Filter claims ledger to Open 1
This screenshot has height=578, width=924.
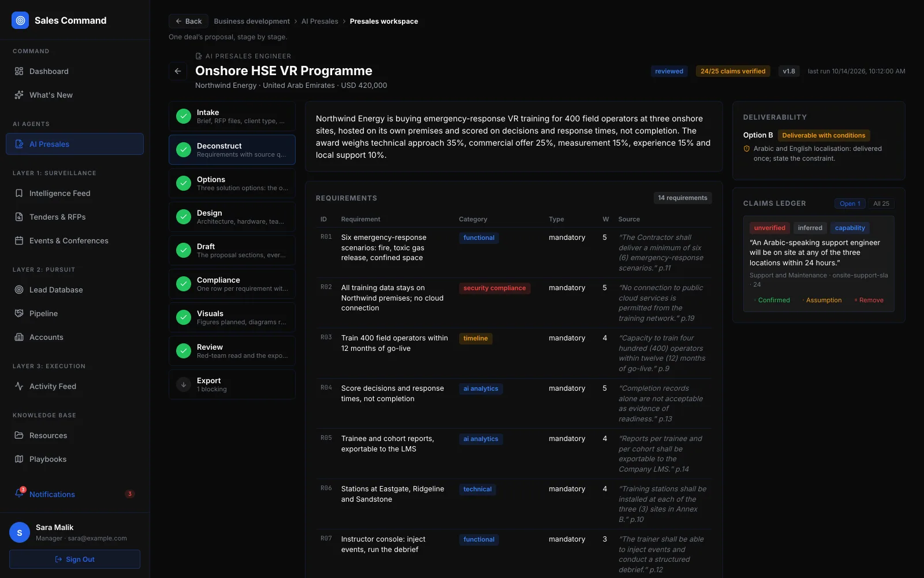(x=850, y=203)
